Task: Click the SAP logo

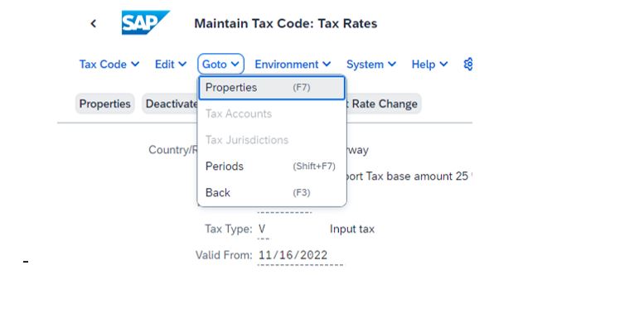Action: [145, 22]
